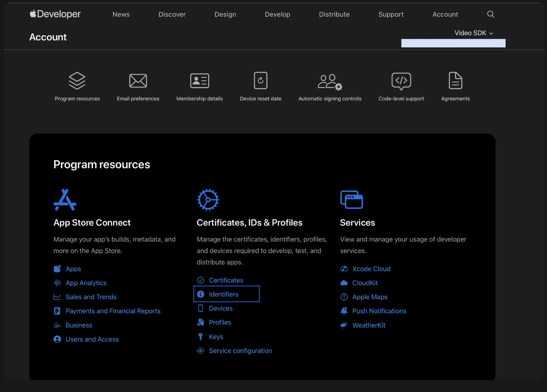Screen dimensions: 547x392
Task: Open the Keys link
Action: point(216,337)
